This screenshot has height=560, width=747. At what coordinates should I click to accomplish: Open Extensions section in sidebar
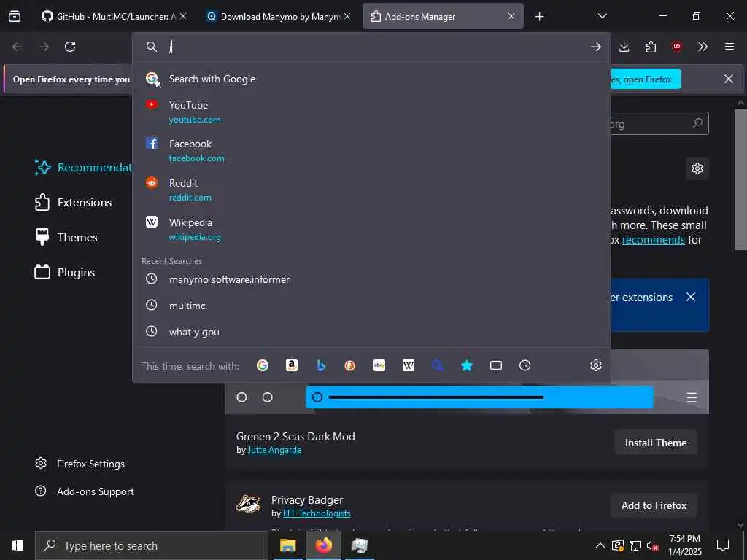click(x=73, y=203)
